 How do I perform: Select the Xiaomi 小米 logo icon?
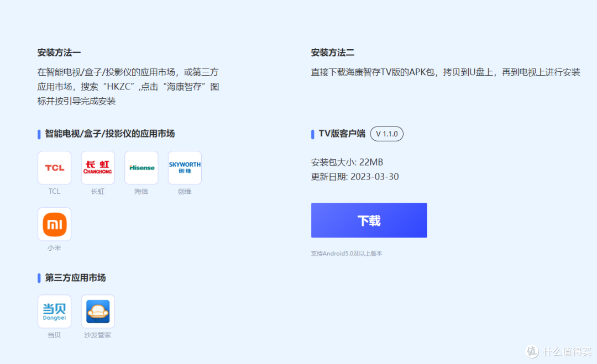tap(54, 224)
